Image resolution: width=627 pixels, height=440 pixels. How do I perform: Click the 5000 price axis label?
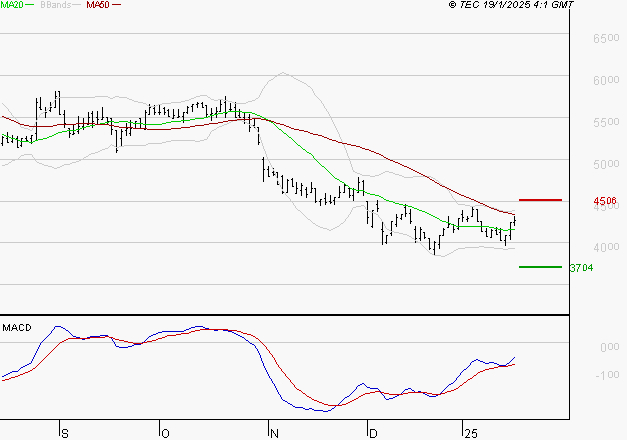606,164
